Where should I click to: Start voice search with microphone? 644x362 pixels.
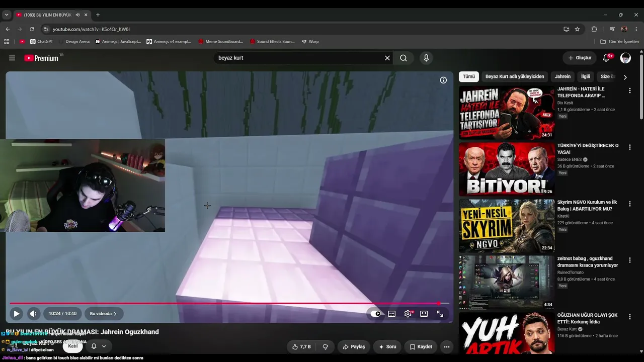[426, 58]
